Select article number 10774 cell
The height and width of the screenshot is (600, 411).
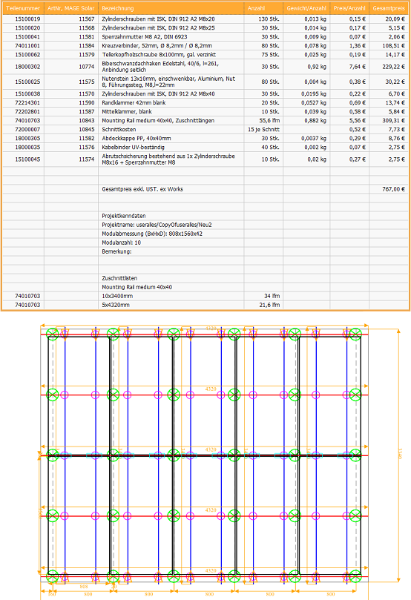click(71, 67)
